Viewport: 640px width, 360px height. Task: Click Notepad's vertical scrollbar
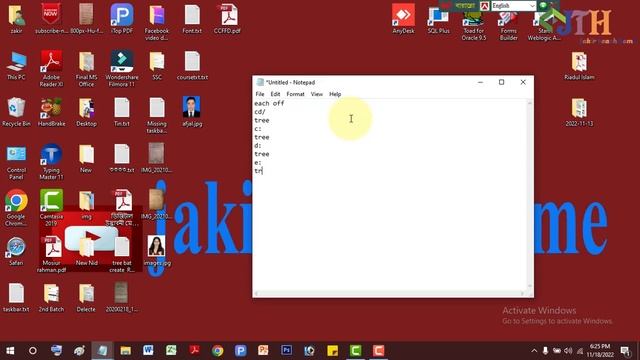(x=529, y=194)
